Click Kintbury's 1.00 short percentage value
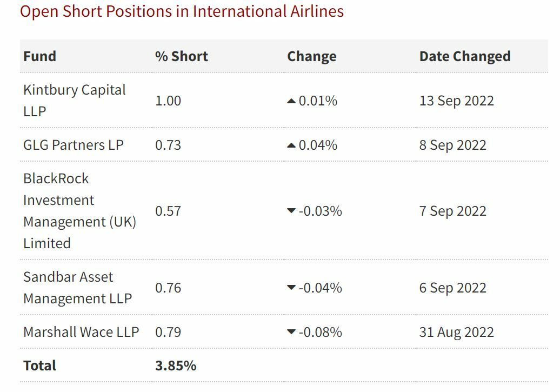The height and width of the screenshot is (392, 560). point(168,101)
